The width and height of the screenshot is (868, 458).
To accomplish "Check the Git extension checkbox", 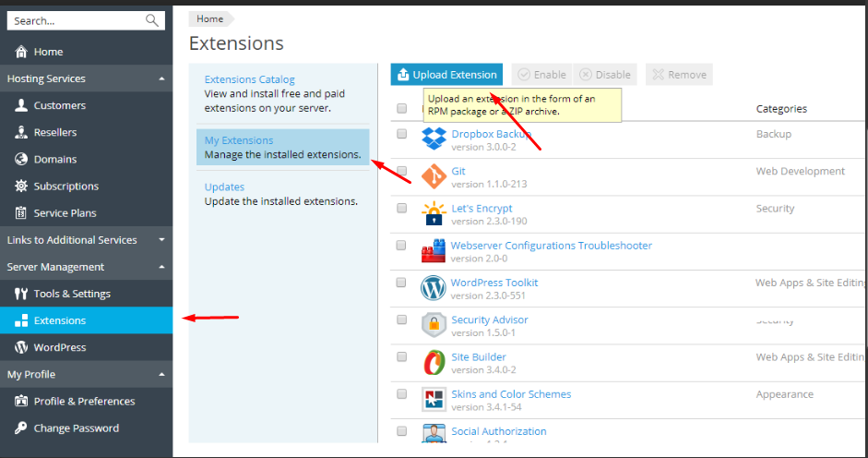I will pyautogui.click(x=401, y=171).
